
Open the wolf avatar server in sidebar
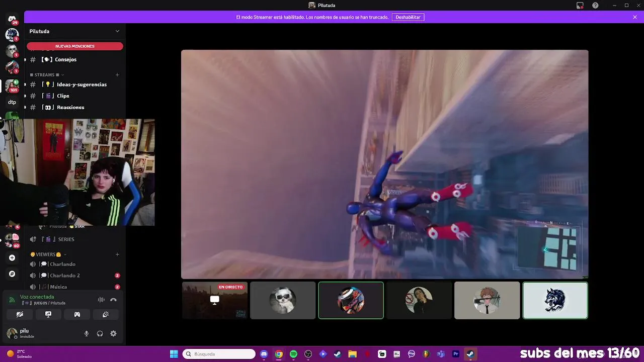click(x=12, y=34)
